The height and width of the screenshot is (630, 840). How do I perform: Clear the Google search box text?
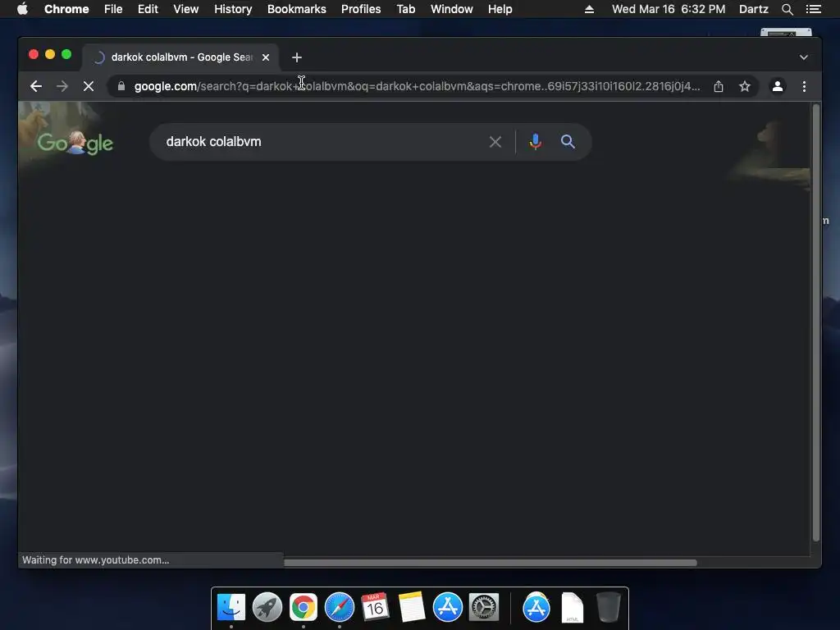[495, 142]
